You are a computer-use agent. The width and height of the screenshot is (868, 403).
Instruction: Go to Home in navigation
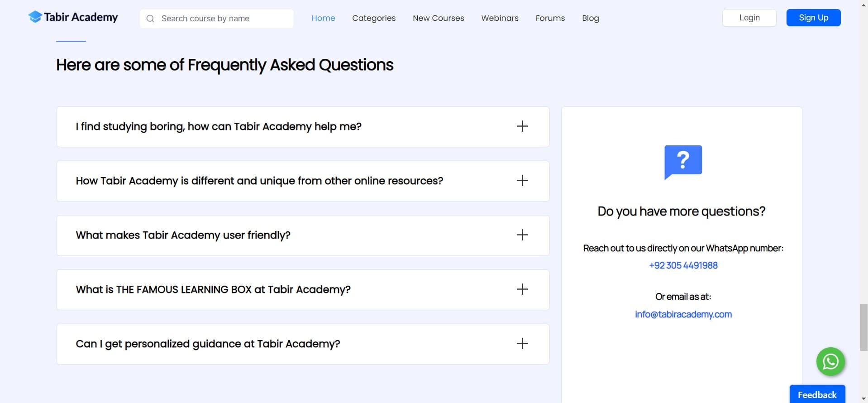323,18
